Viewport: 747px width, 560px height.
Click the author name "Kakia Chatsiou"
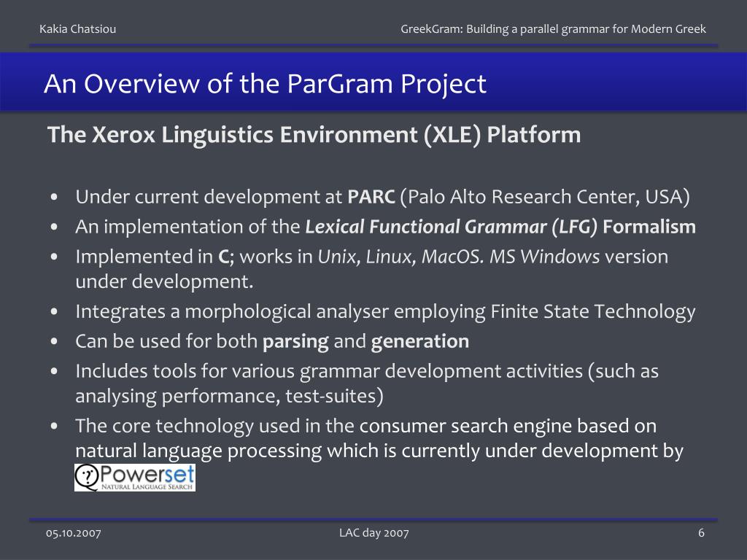click(x=77, y=29)
